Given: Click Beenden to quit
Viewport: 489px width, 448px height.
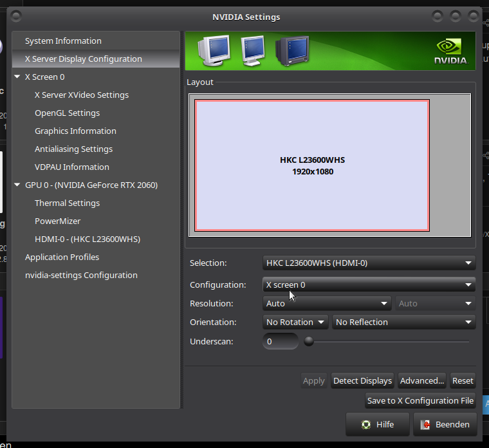Looking at the screenshot, I should click(x=445, y=424).
